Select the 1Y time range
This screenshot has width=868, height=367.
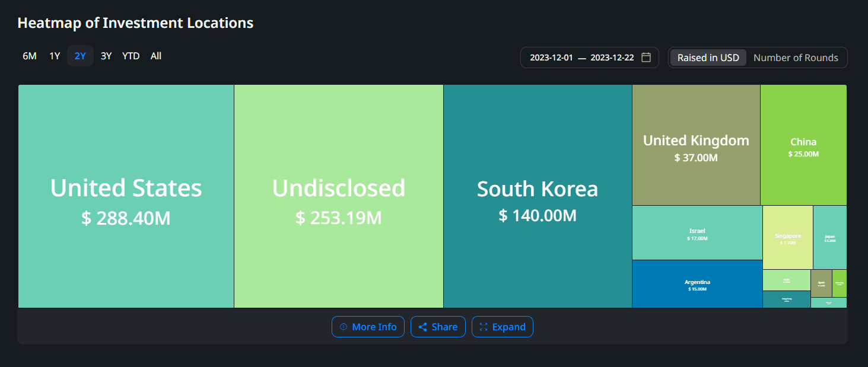click(x=54, y=55)
